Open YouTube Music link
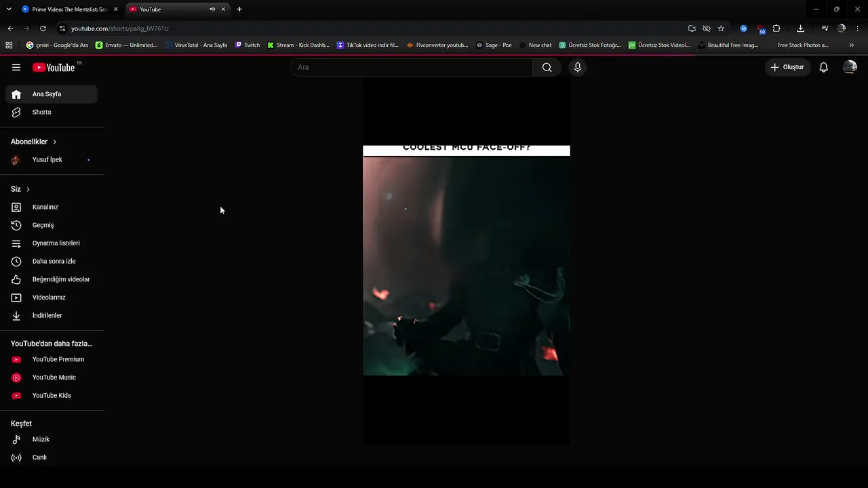868x488 pixels. [x=52, y=378]
